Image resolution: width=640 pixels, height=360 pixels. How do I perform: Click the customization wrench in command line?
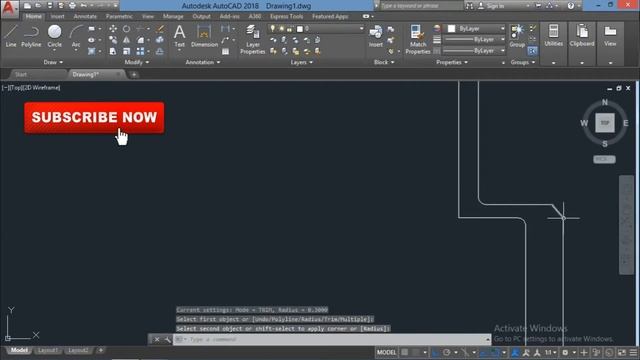click(x=167, y=340)
